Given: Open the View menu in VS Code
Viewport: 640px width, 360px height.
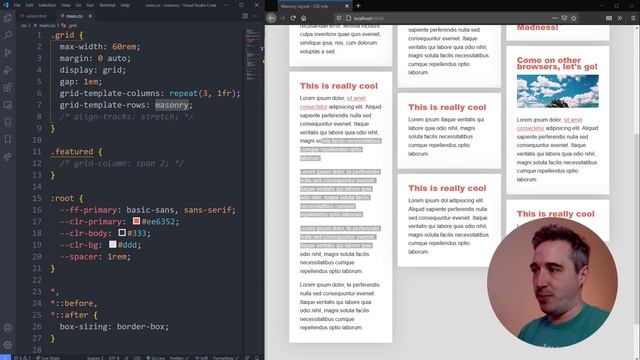Looking at the screenshot, I should pos(66,5).
